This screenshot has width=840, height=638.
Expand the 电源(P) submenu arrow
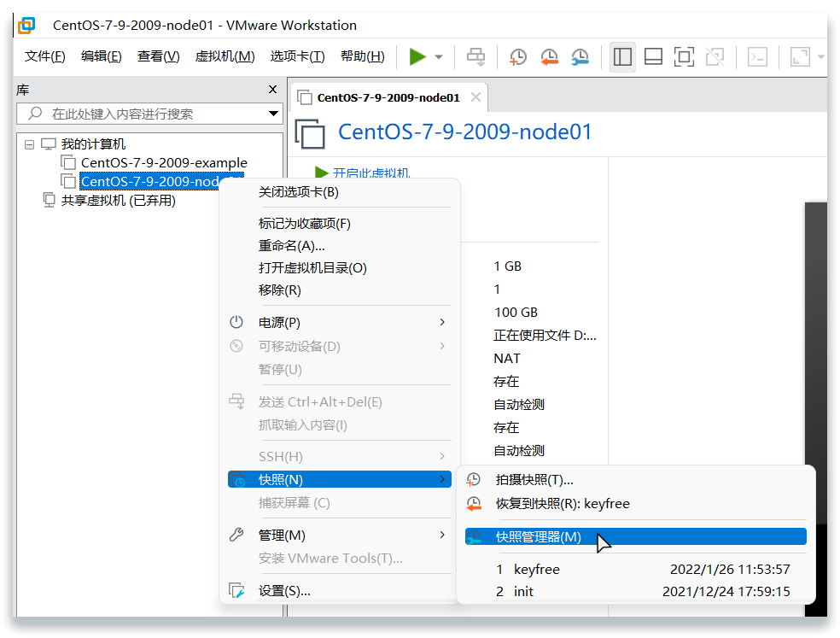coord(442,322)
